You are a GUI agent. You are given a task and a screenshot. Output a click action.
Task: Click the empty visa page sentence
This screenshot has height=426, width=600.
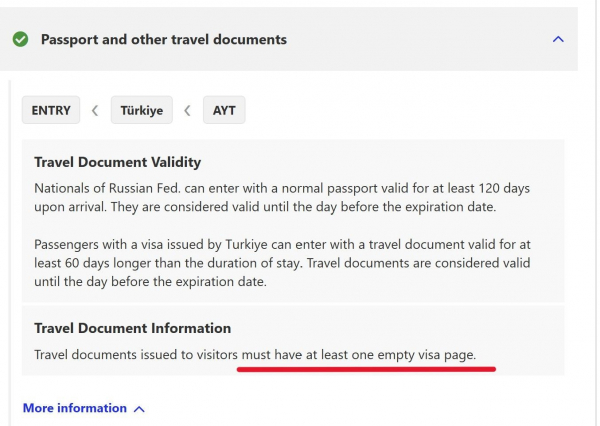pyautogui.click(x=255, y=355)
